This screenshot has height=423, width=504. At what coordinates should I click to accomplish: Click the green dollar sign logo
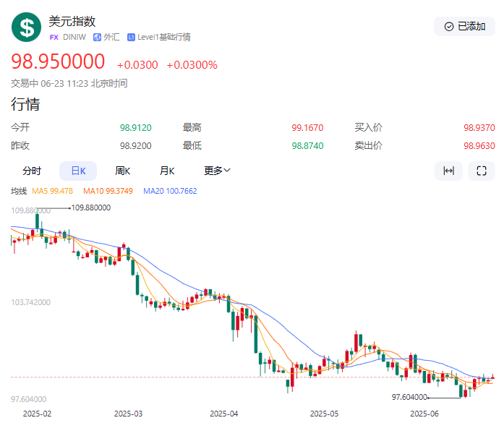[x=26, y=27]
